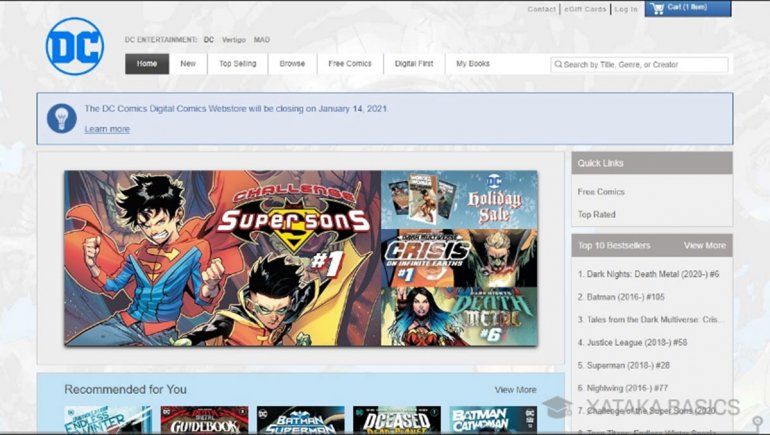Click the Holiday Sale banner tile
Screen dimensions: 770x435
point(459,200)
